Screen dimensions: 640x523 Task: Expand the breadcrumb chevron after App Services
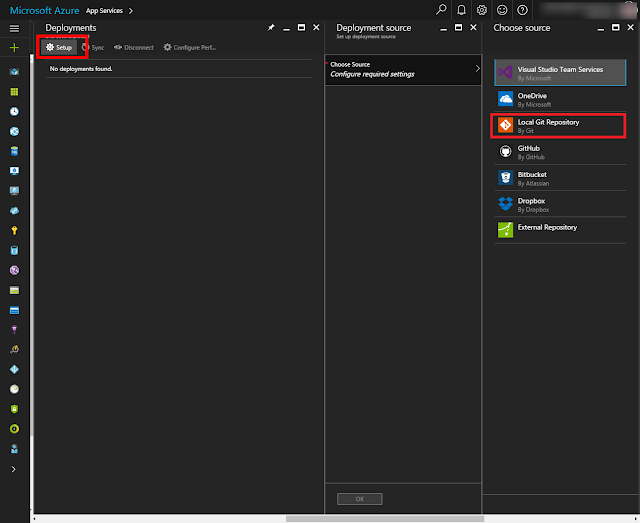coord(131,11)
